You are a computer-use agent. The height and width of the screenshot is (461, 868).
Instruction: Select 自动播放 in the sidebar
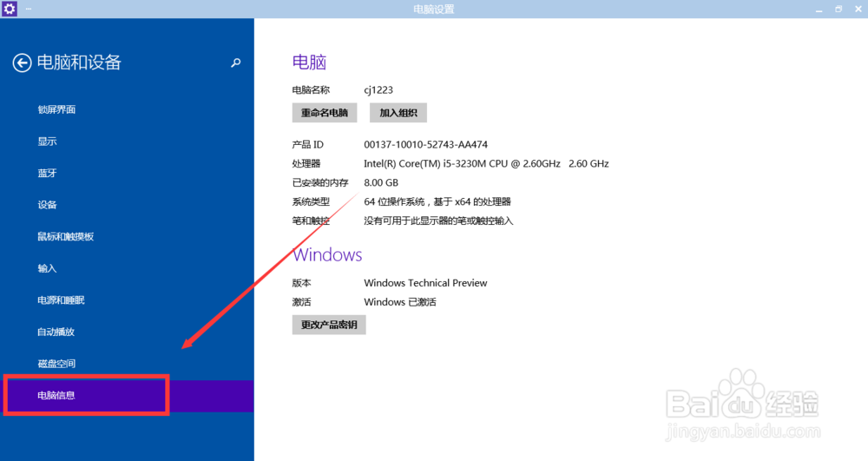click(56, 332)
